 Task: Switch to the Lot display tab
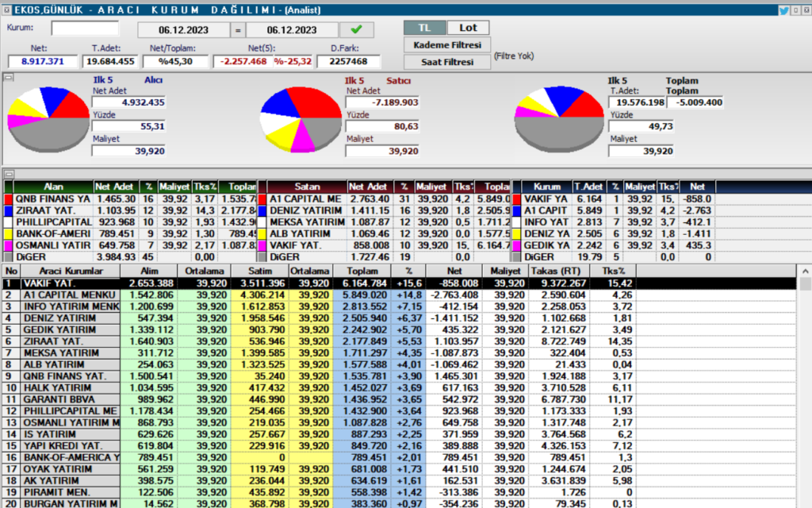[468, 27]
